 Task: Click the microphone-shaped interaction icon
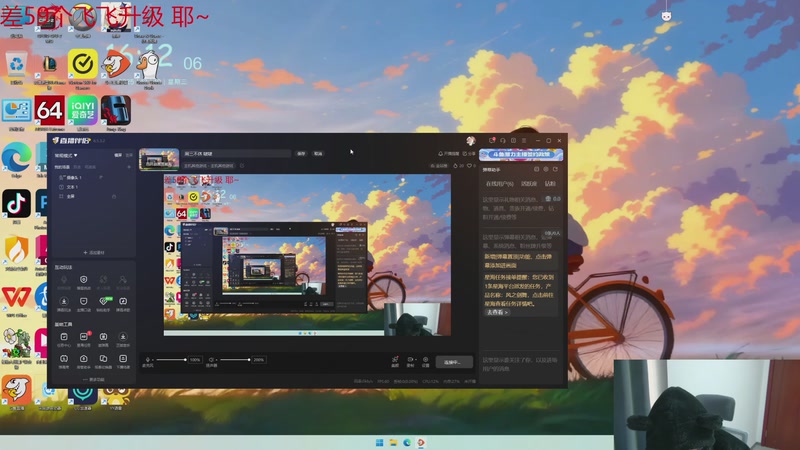(x=64, y=280)
